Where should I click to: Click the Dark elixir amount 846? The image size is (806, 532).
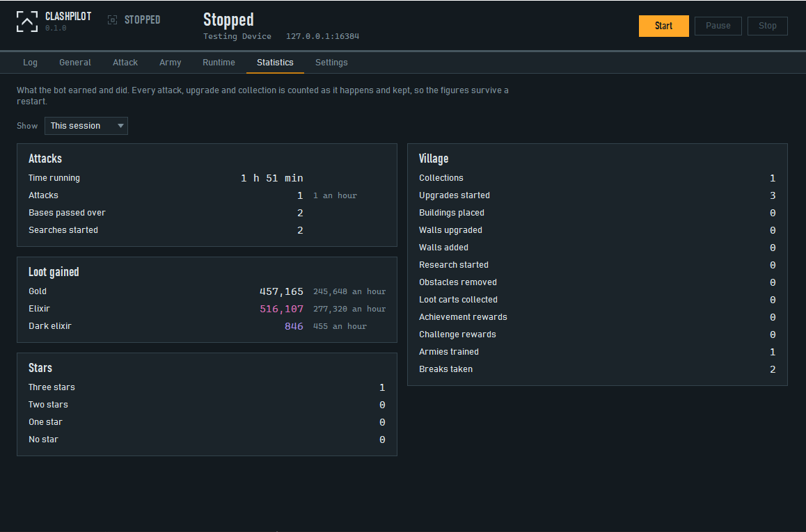point(294,327)
